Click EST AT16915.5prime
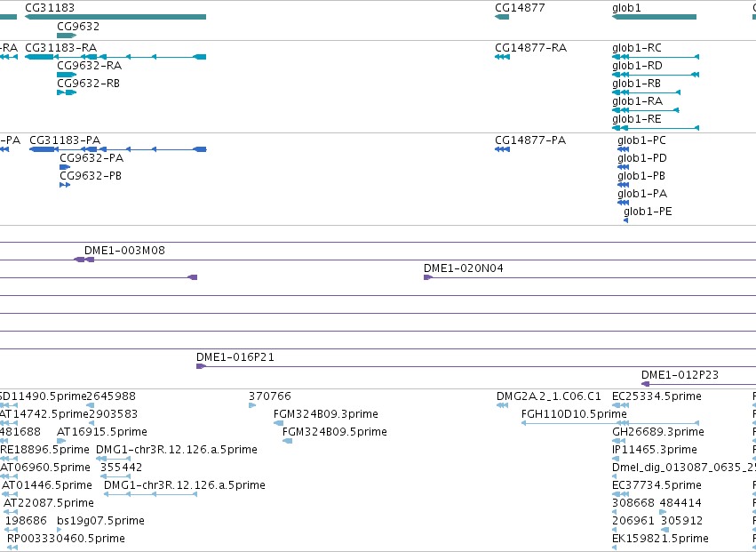This screenshot has height=552, width=756. [102, 432]
